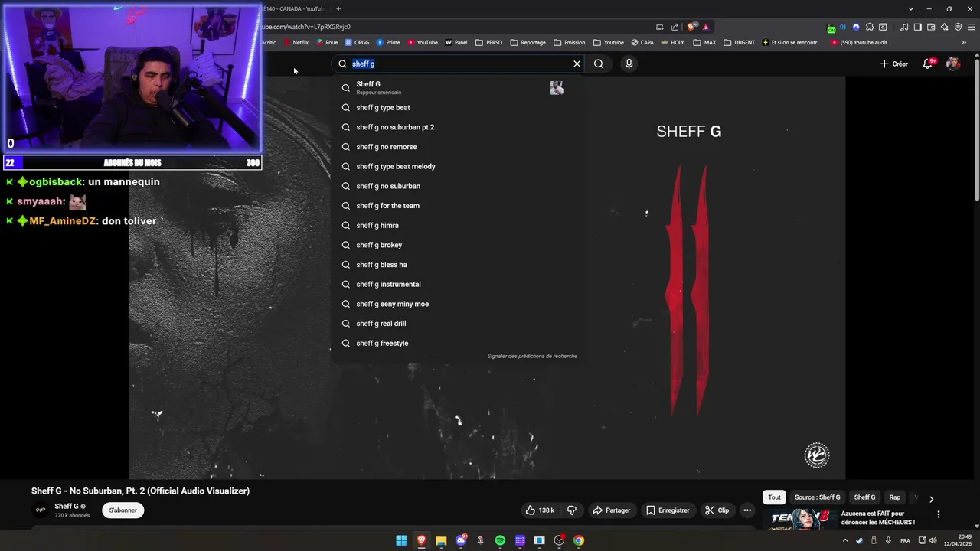Show hidden bookmarks with the double chevron
This screenshot has height=551, width=980.
(964, 43)
